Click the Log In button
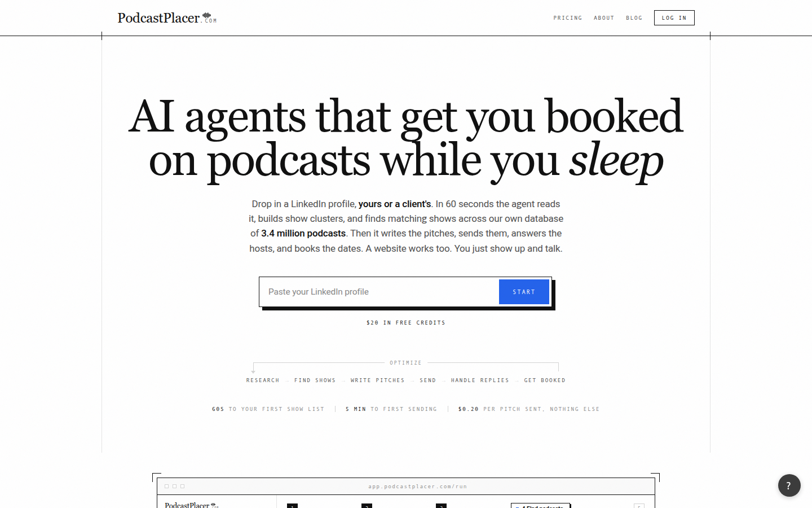The height and width of the screenshot is (508, 812). click(674, 18)
